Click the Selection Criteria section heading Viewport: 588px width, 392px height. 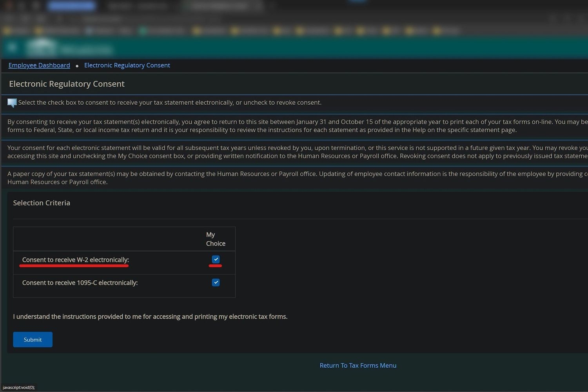click(x=42, y=203)
